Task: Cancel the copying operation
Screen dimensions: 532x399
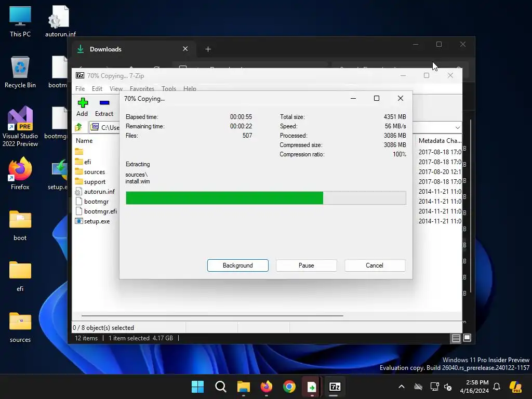Action: 375,265
